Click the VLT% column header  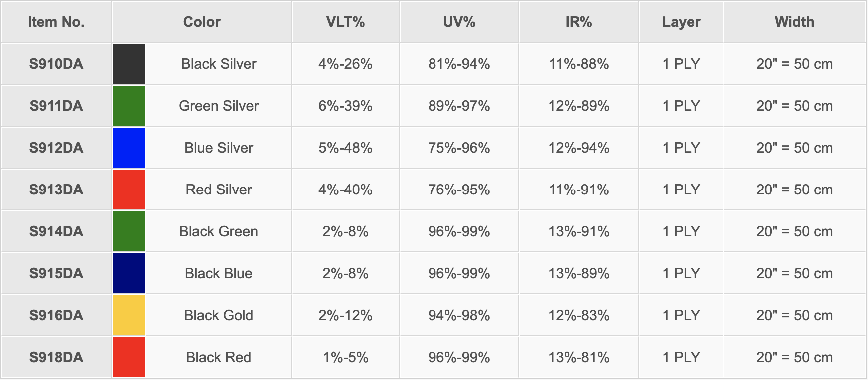pos(345,22)
